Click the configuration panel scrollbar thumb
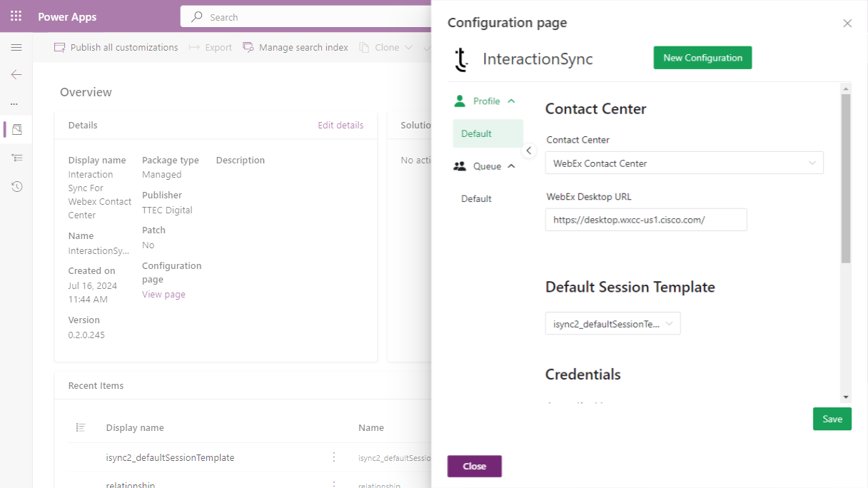Screen dimensions: 868x488 (x=846, y=178)
